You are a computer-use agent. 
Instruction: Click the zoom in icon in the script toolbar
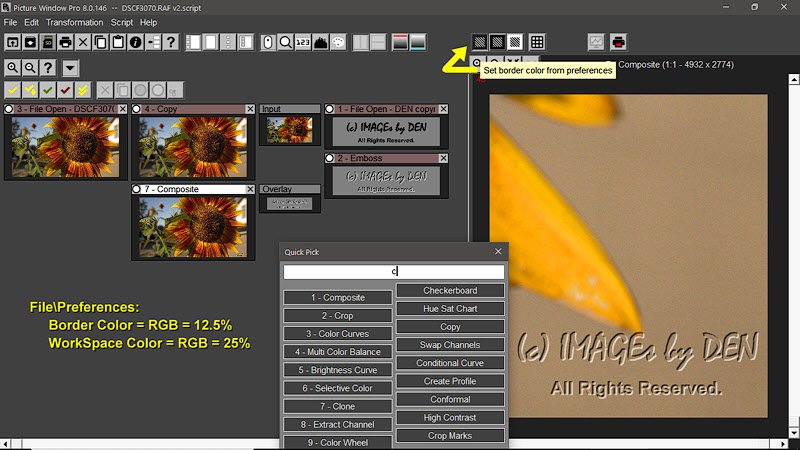13,68
